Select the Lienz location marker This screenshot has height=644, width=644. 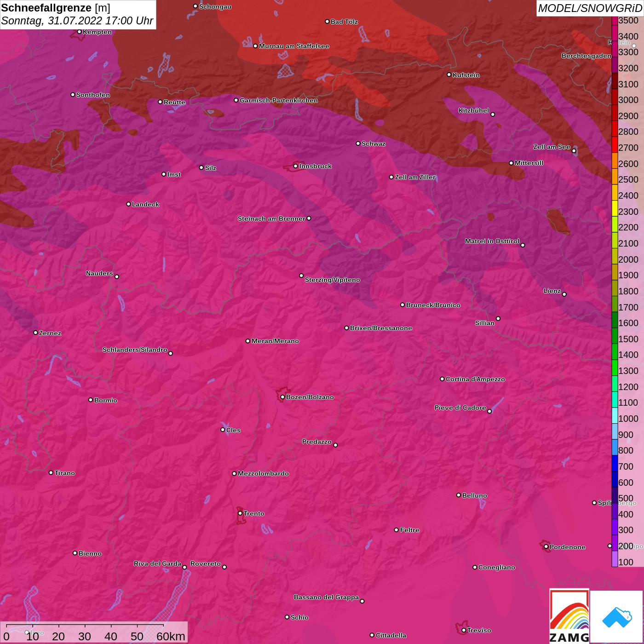point(564,294)
